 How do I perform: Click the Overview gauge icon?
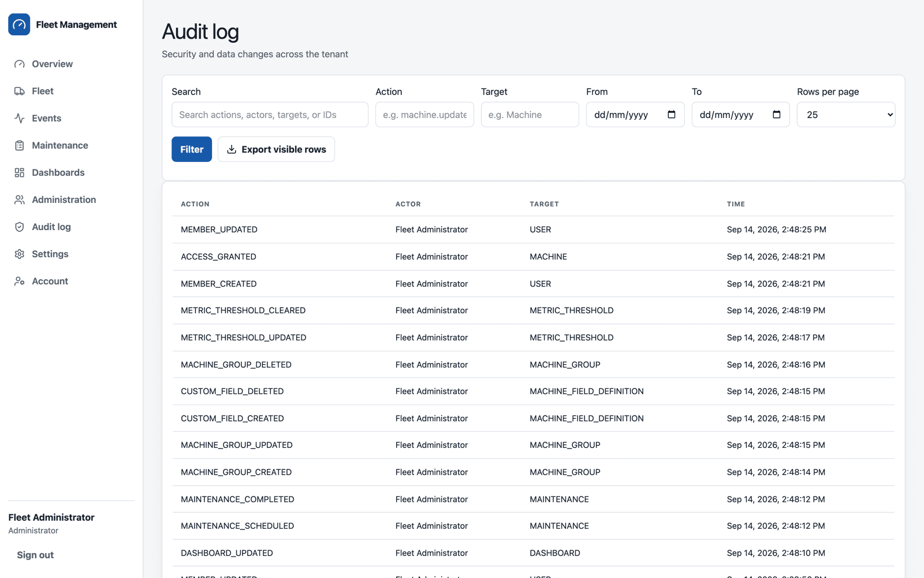(x=20, y=64)
